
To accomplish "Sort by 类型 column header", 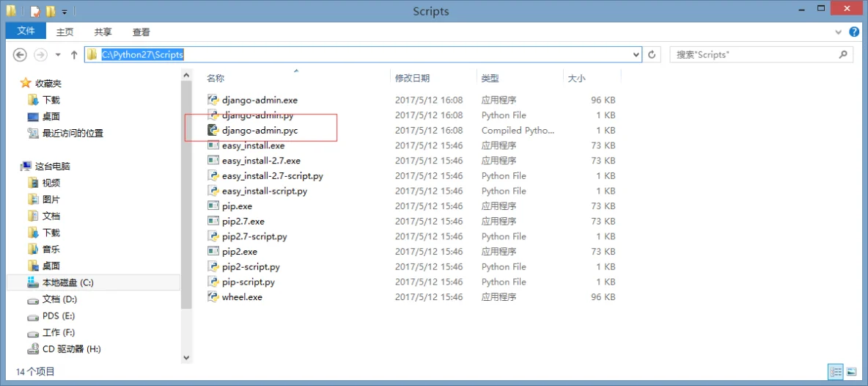I will pos(490,79).
